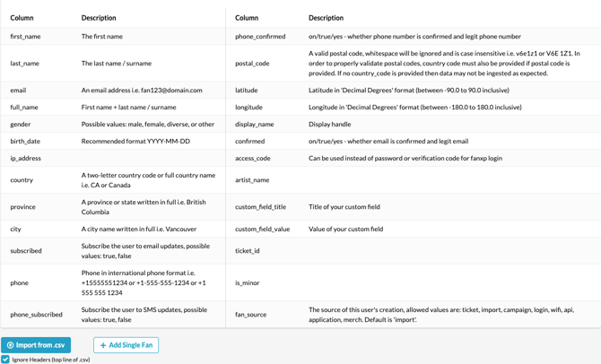Screen dimensions: 601x364
Task: Select the ticket_id column cell
Action: [x=248, y=251]
